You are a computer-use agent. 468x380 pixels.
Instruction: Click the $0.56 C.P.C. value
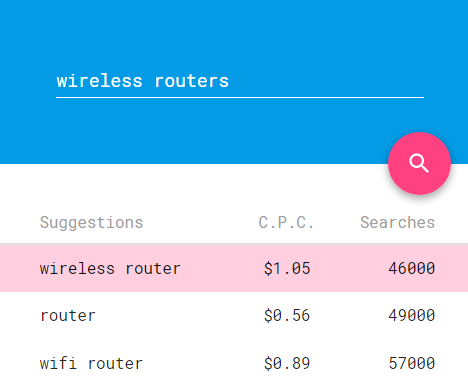pyautogui.click(x=287, y=315)
